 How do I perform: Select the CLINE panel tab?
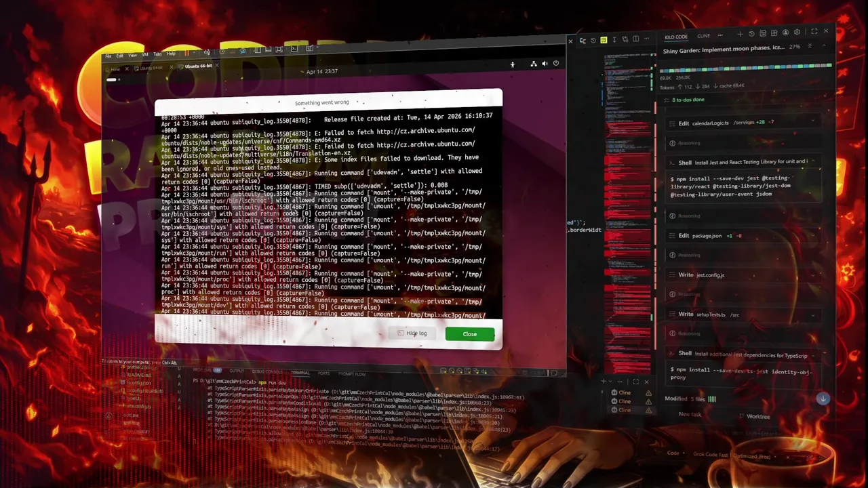(703, 36)
